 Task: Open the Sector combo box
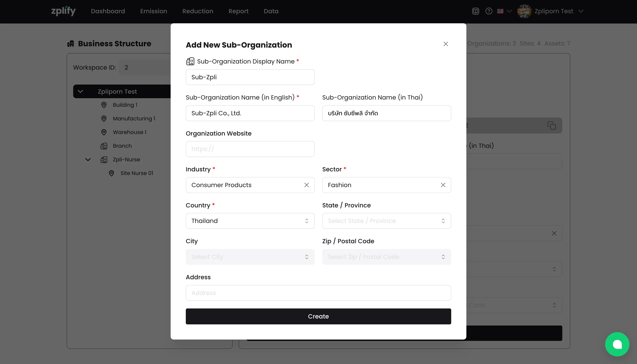(x=380, y=185)
